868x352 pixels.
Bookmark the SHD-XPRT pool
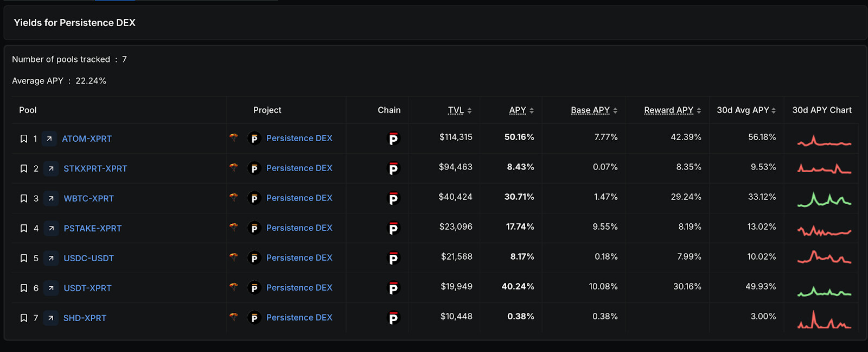tap(24, 318)
